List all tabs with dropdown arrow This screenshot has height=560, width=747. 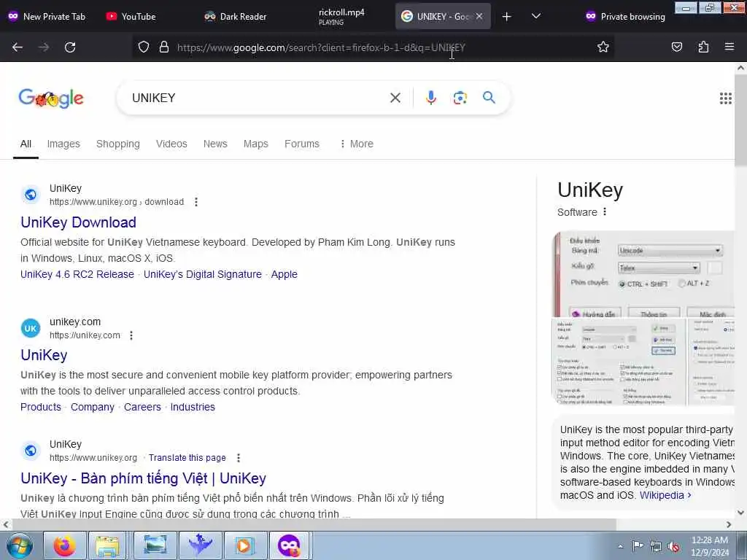536,17
